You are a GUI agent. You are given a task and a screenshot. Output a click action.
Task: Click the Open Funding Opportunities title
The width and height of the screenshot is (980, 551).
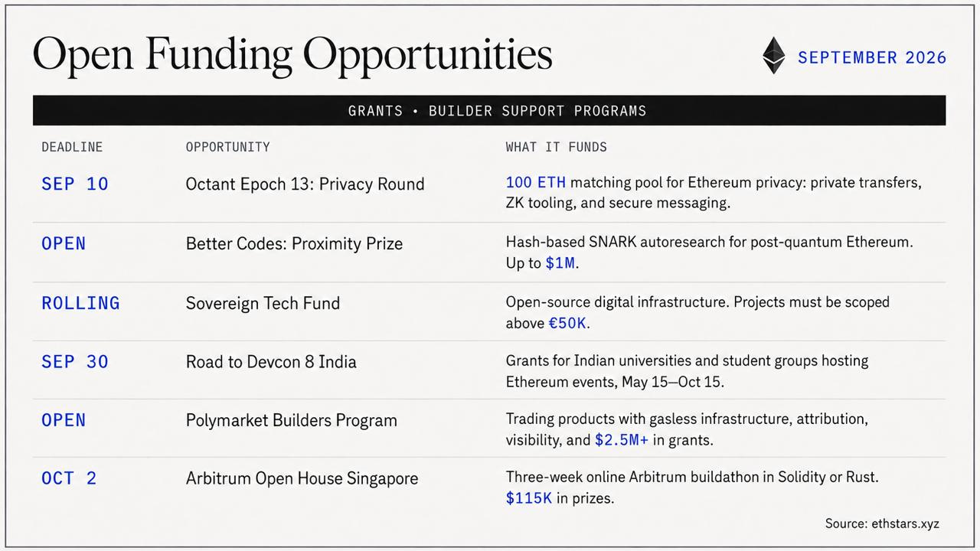point(292,55)
